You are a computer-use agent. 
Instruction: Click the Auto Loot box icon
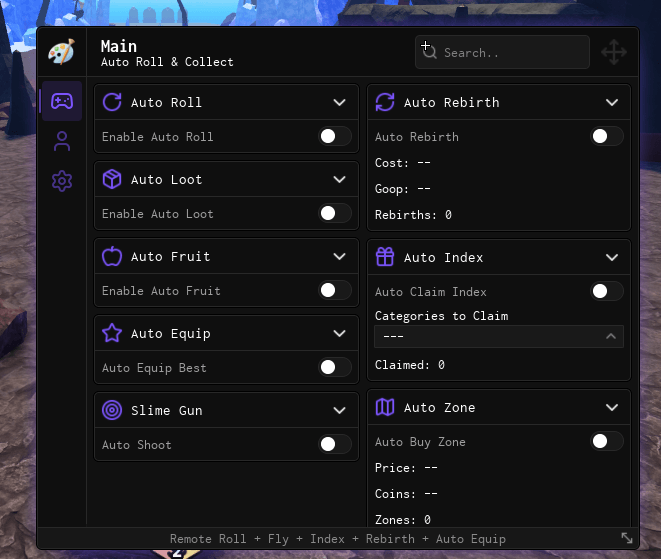112,179
